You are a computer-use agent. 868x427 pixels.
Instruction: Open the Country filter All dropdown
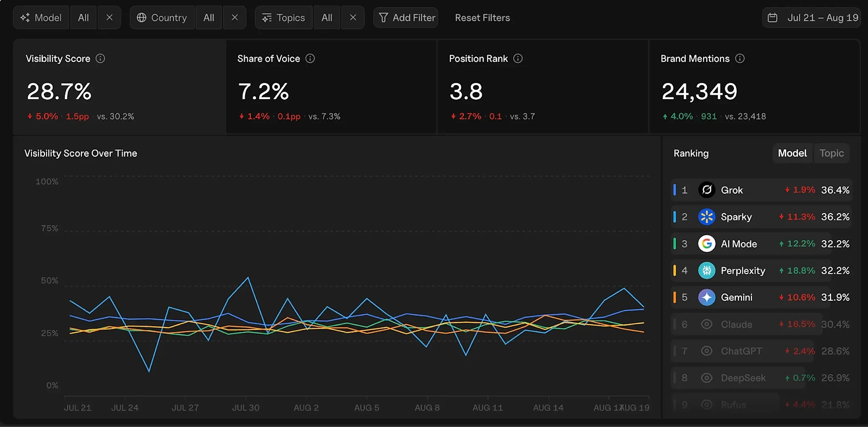(209, 18)
